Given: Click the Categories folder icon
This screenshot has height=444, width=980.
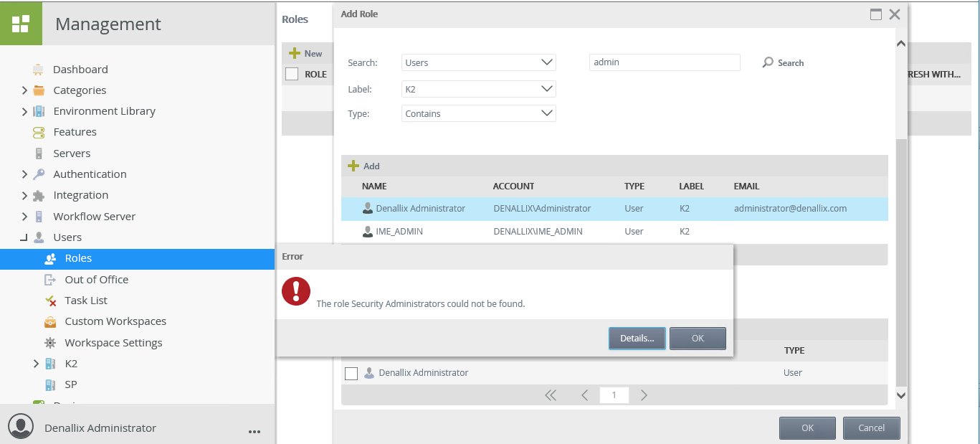Looking at the screenshot, I should (x=39, y=90).
